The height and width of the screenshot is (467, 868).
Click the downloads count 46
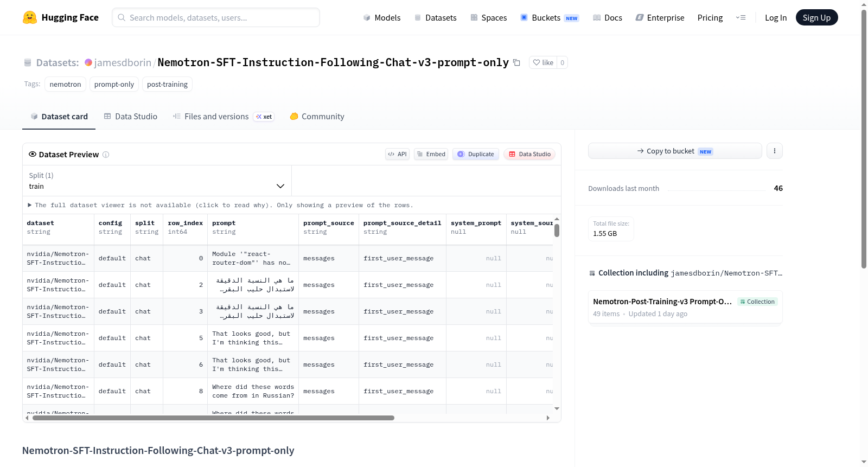778,188
